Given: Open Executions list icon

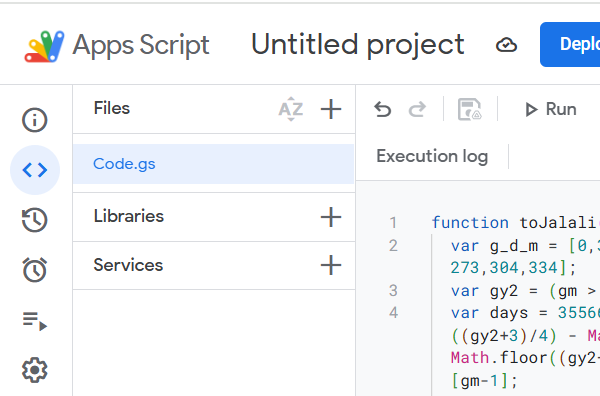Looking at the screenshot, I should (34, 321).
